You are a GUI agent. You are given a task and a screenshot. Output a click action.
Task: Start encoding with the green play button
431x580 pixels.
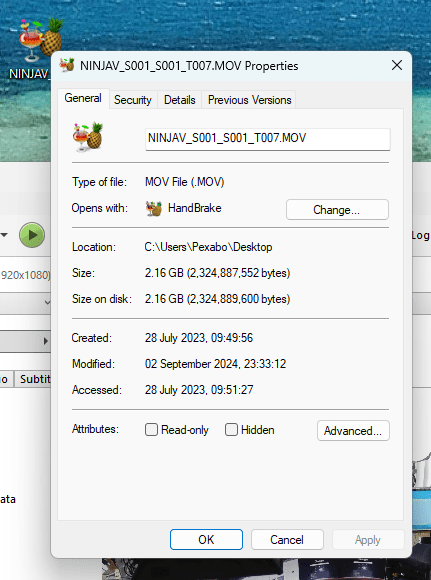pos(32,235)
